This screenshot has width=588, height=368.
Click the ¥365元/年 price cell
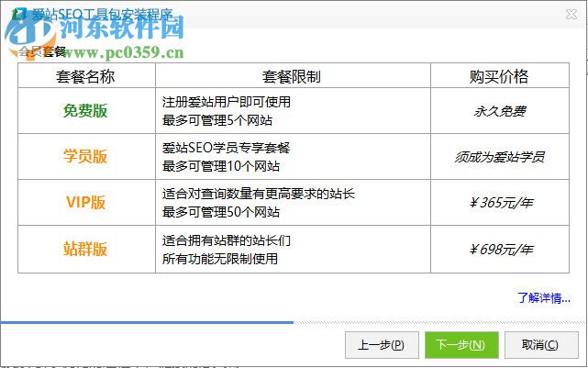point(501,203)
